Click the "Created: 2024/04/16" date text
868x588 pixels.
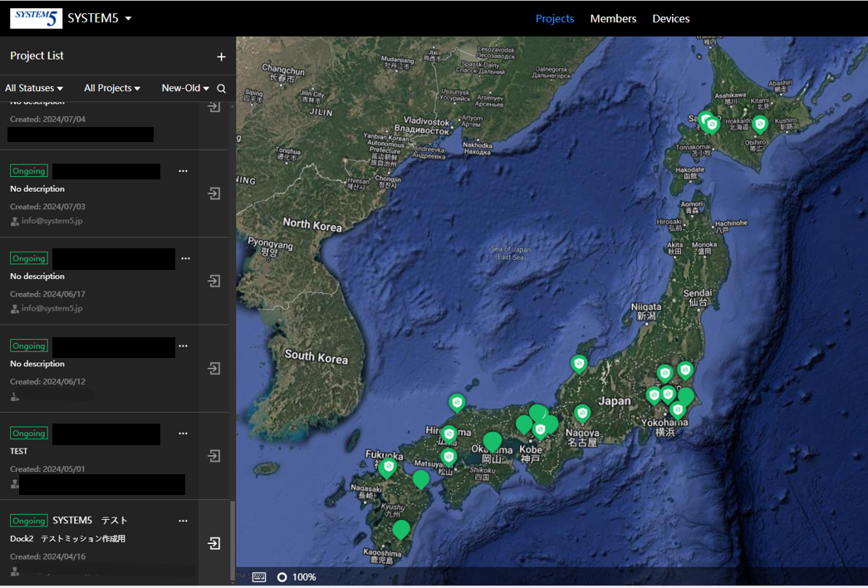click(47, 556)
